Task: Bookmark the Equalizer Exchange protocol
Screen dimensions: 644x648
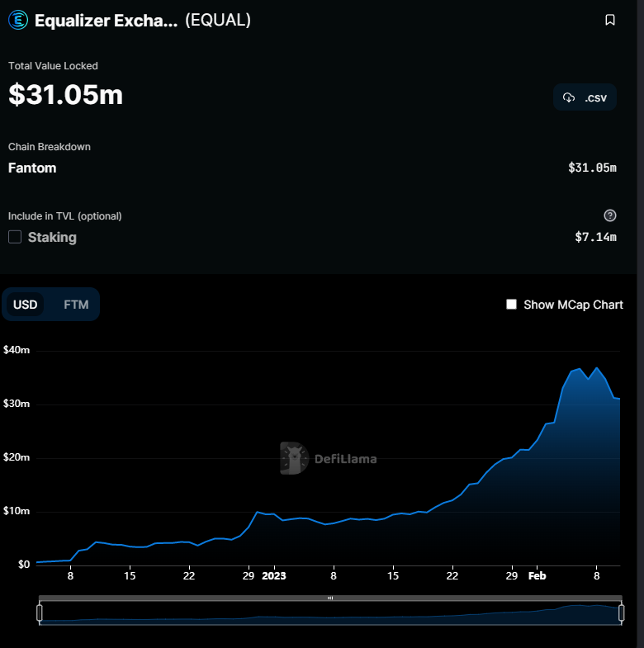Action: tap(609, 20)
